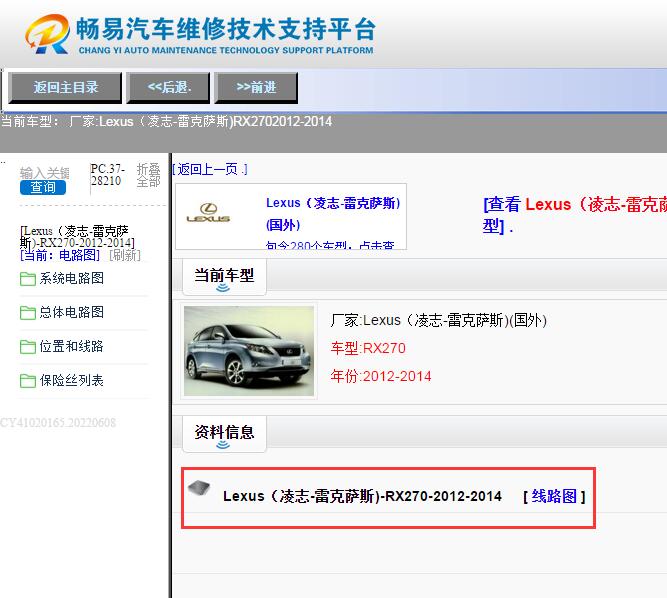667x598 pixels.
Task: Select the 系统电路图 tree item
Action: pyautogui.click(x=71, y=279)
